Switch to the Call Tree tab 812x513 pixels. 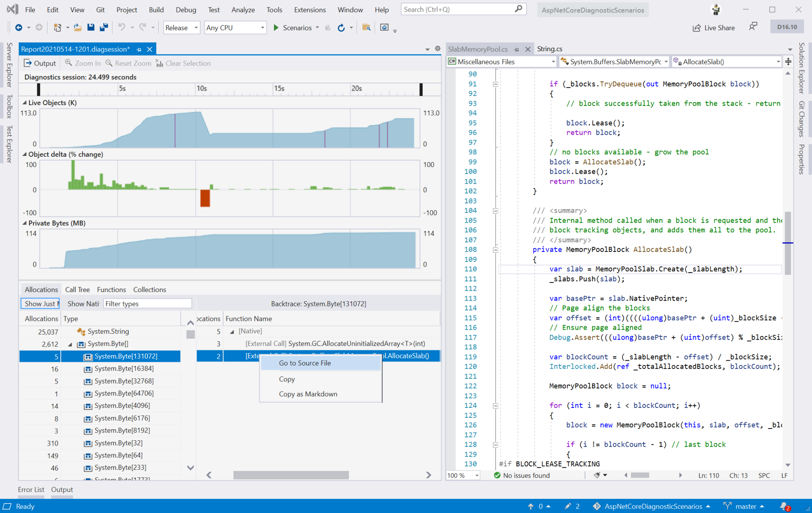(x=77, y=289)
